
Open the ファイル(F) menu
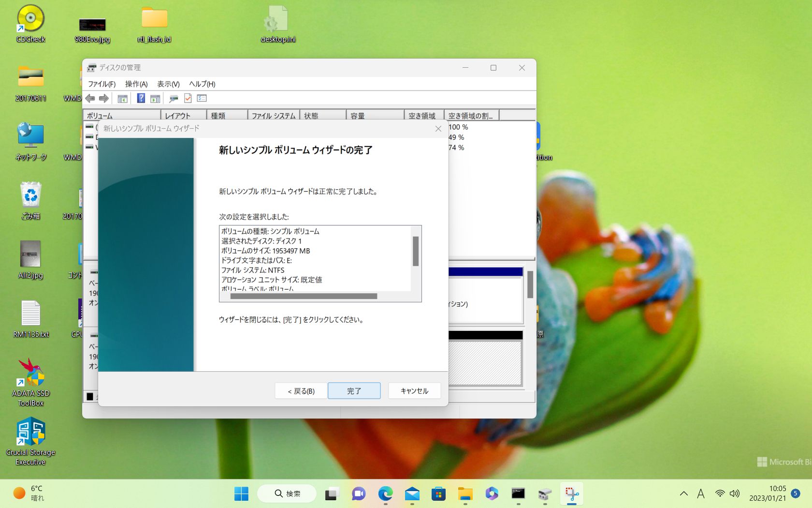click(101, 84)
